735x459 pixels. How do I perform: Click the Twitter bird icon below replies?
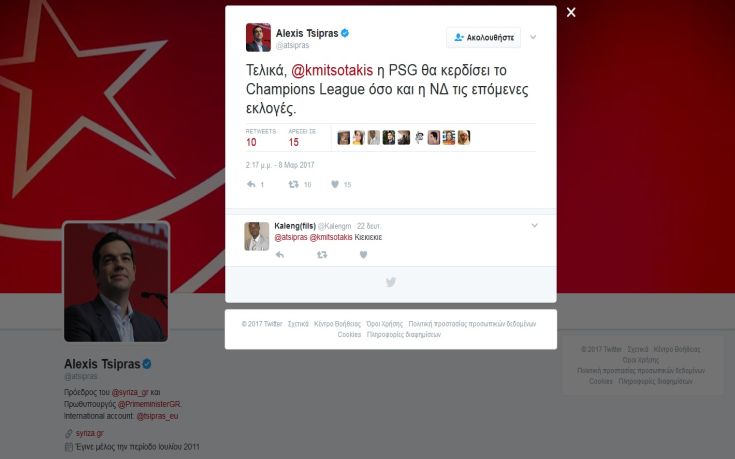tap(390, 282)
